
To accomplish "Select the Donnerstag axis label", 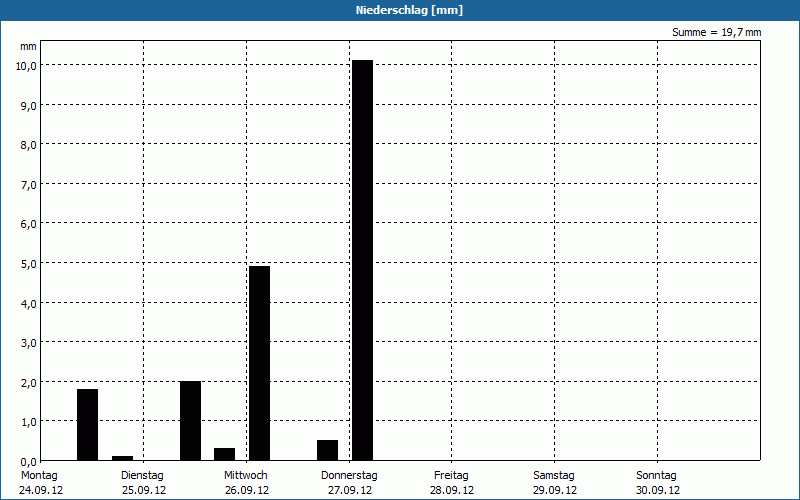I will coord(349,475).
